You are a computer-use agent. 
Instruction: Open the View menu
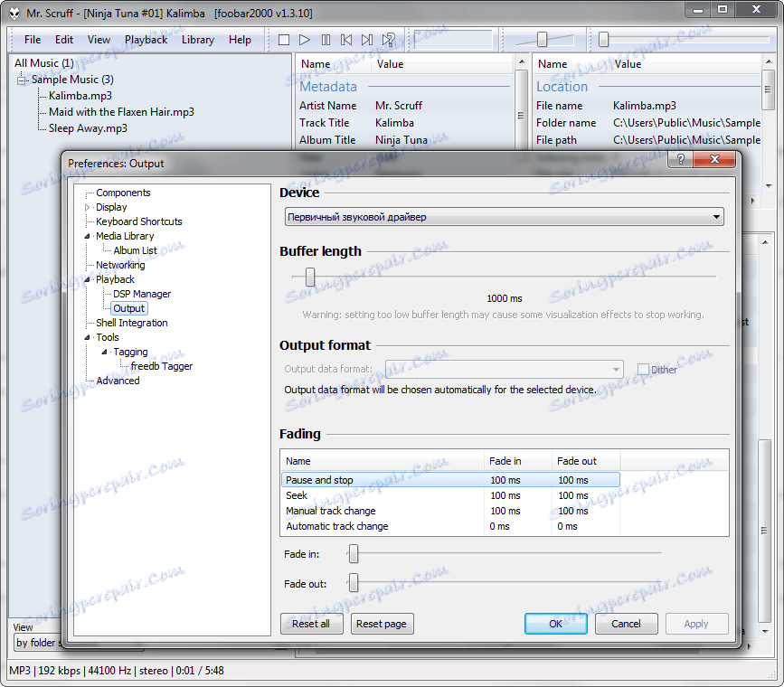99,40
